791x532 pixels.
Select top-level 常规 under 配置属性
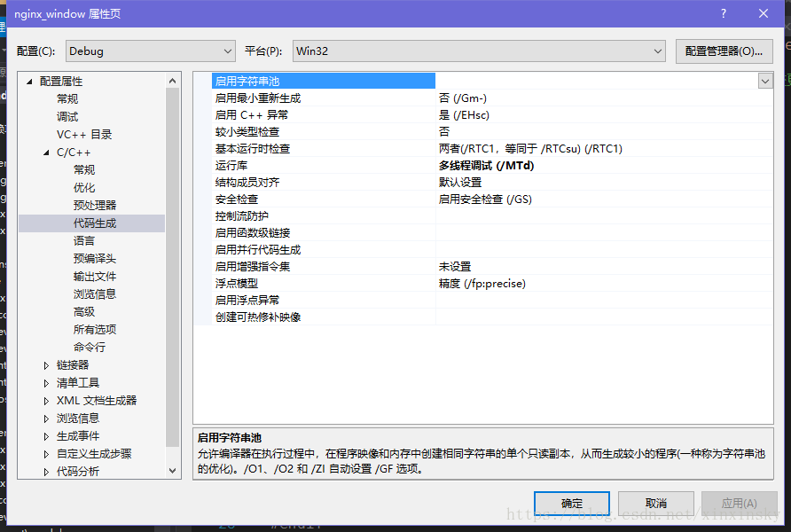coord(67,98)
